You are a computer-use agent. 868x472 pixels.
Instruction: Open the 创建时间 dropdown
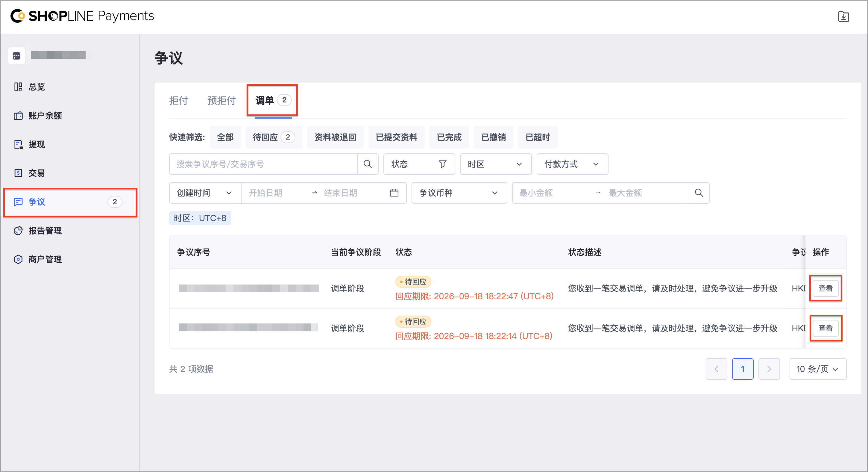(205, 193)
